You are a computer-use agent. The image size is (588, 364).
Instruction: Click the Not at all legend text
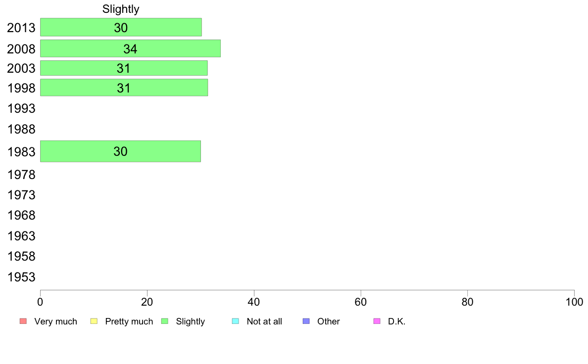pos(264,321)
